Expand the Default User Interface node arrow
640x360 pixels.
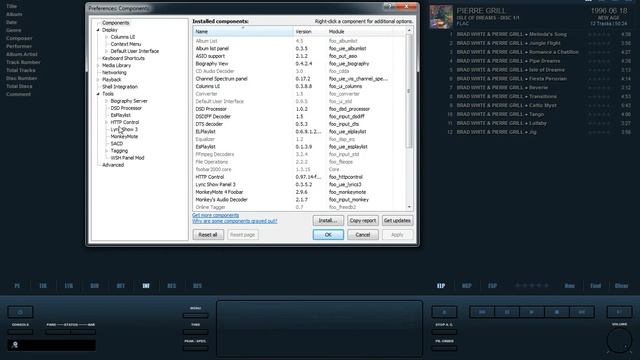pyautogui.click(x=107, y=51)
